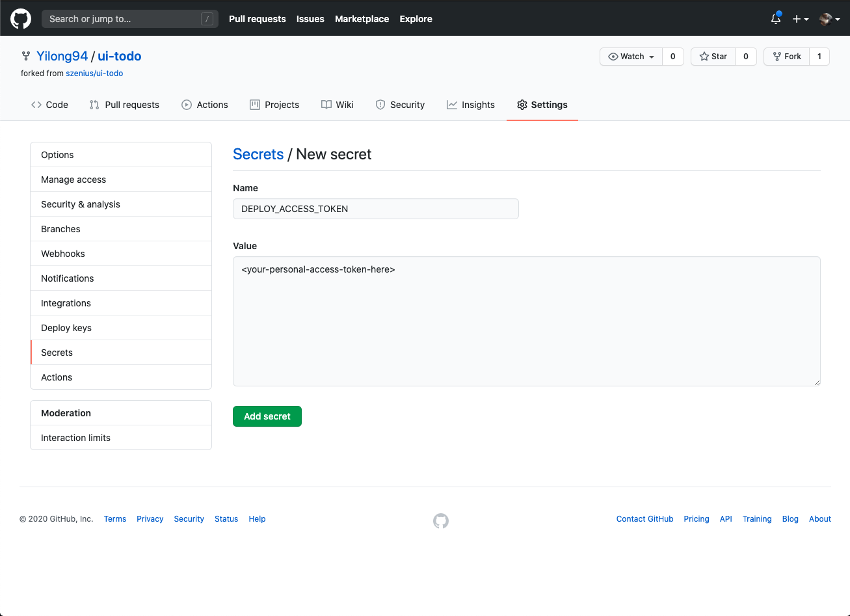Switch to the Code tab
Image resolution: width=850 pixels, height=616 pixels.
click(x=49, y=105)
